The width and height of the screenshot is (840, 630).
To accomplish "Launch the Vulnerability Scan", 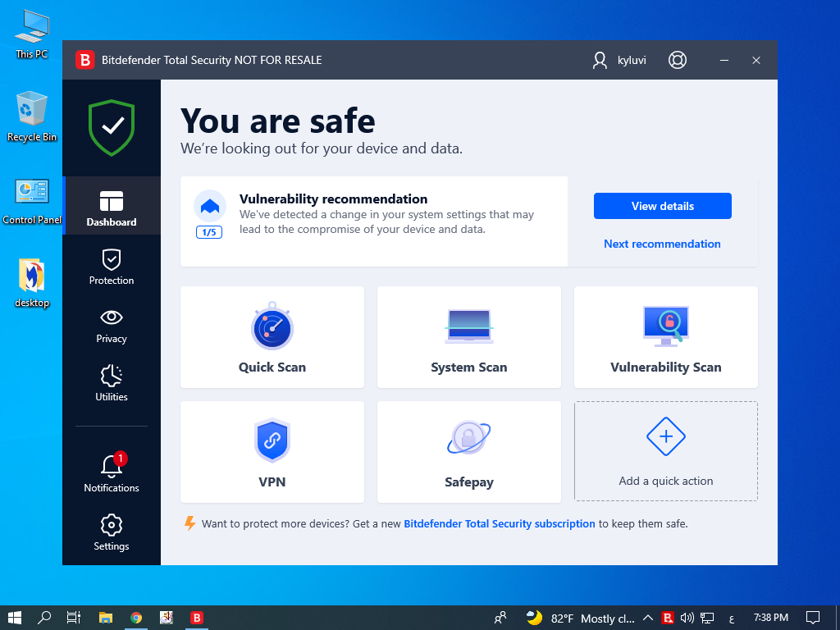I will click(x=666, y=337).
